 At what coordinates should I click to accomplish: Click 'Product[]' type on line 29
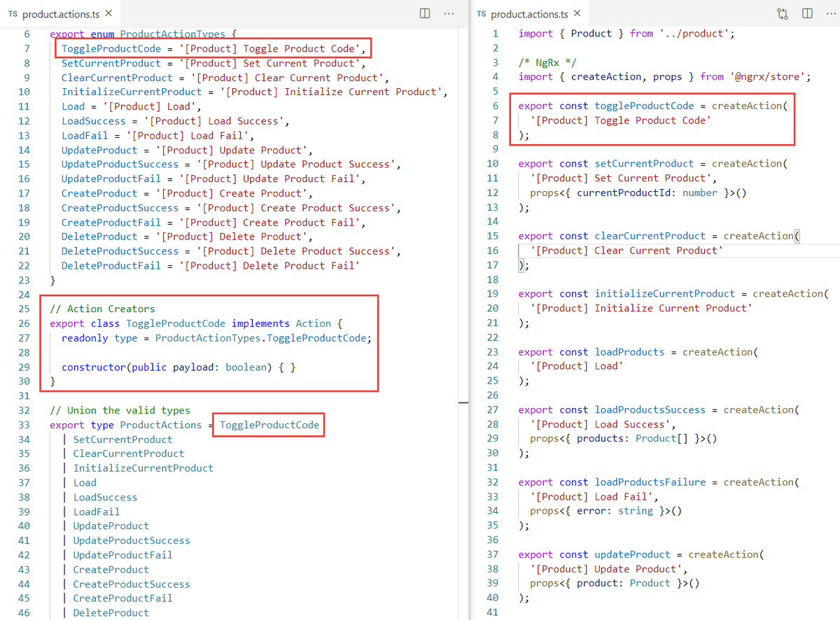tap(662, 439)
